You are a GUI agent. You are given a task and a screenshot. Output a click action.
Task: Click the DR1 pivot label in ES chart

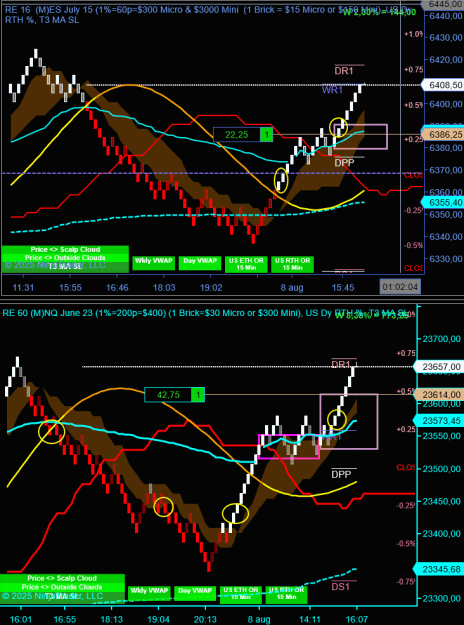pos(344,71)
